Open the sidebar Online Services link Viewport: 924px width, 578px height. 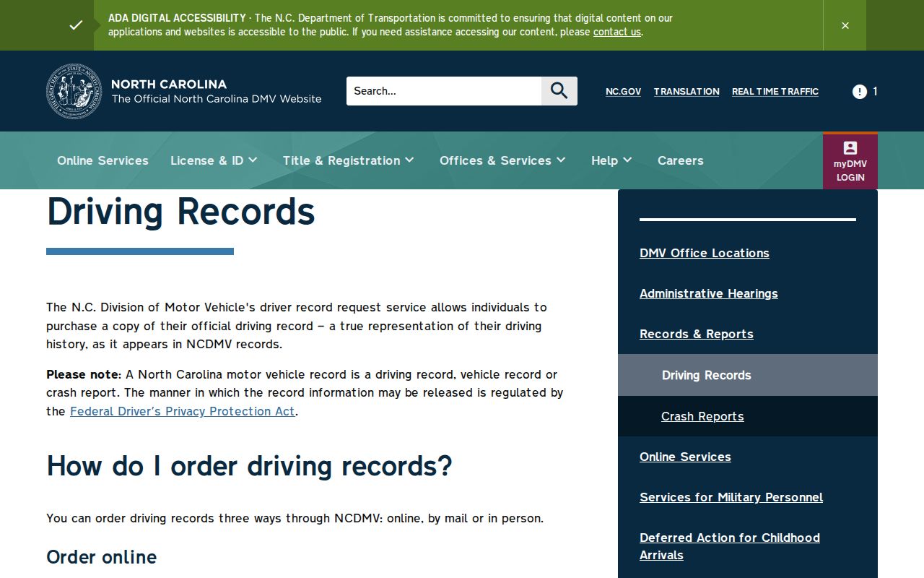pos(685,457)
